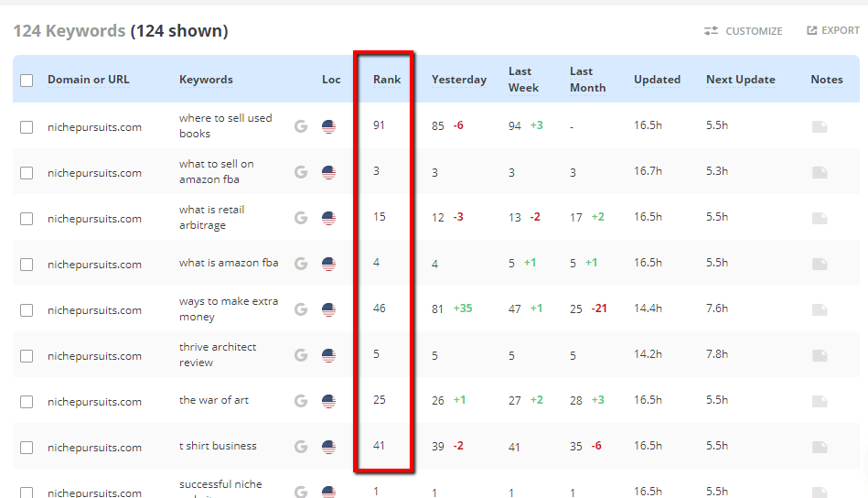
Task: Sort by Next Update column header
Action: pos(741,80)
